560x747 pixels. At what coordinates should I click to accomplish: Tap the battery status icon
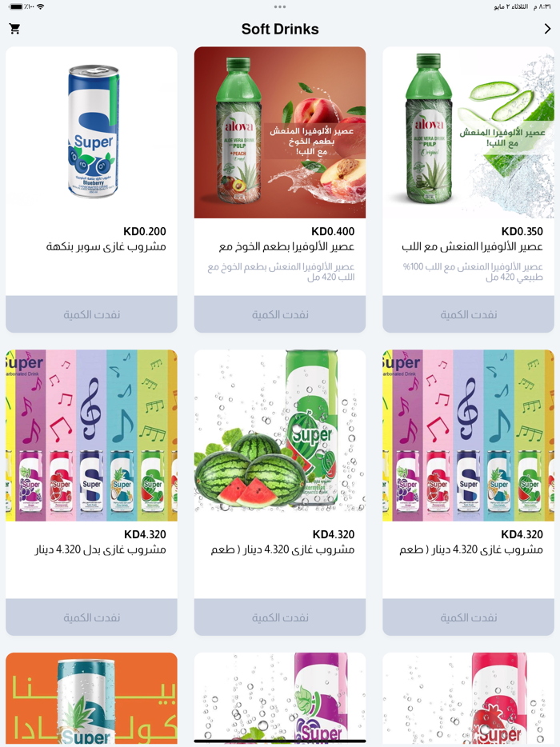pyautogui.click(x=16, y=6)
